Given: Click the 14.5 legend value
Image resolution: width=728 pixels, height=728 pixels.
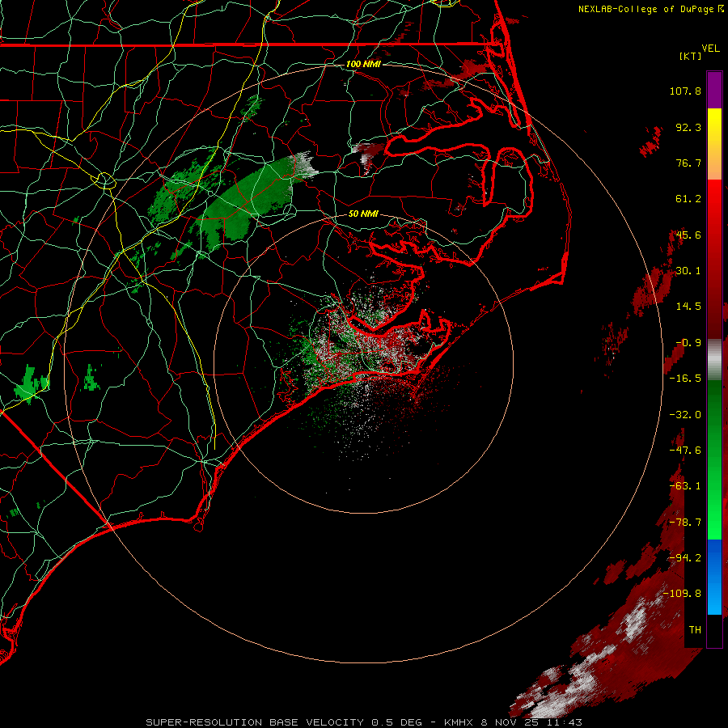Looking at the screenshot, I should pos(688,307).
